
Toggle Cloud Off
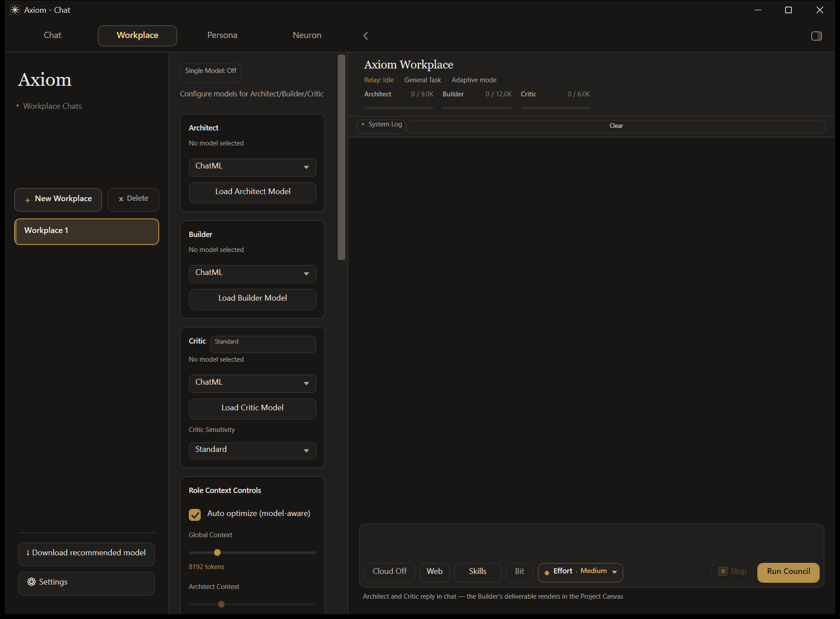pyautogui.click(x=389, y=572)
